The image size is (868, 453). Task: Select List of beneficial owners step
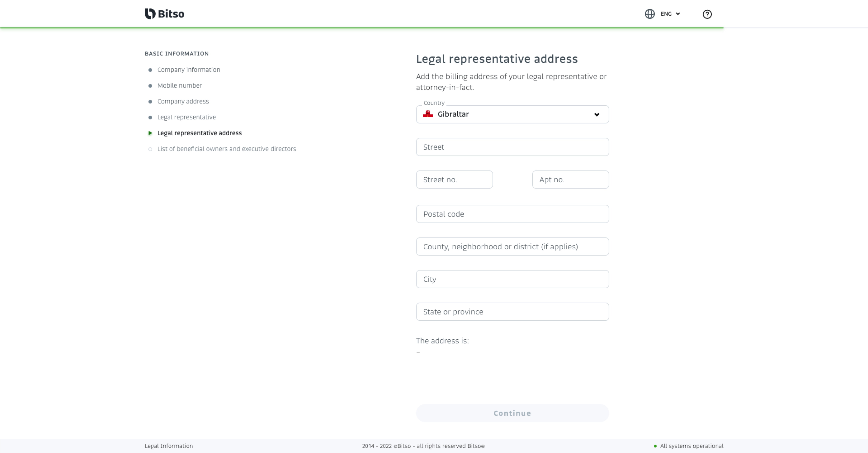[226, 149]
